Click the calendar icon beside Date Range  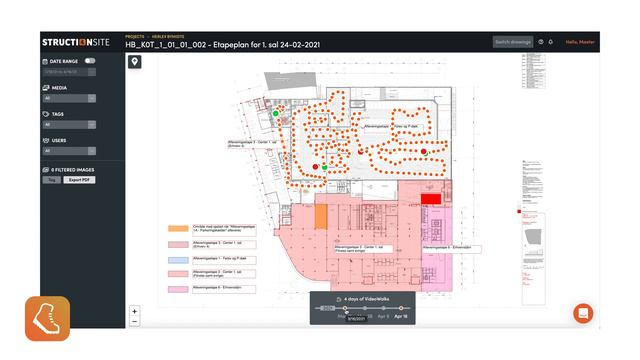click(x=45, y=61)
